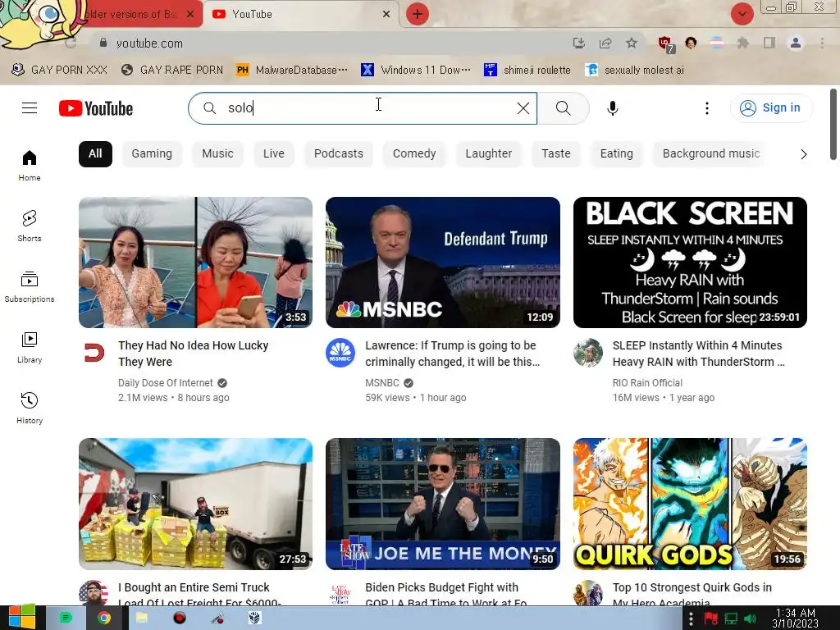Bookmark this page with the star
The height and width of the screenshot is (630, 840).
click(632, 43)
